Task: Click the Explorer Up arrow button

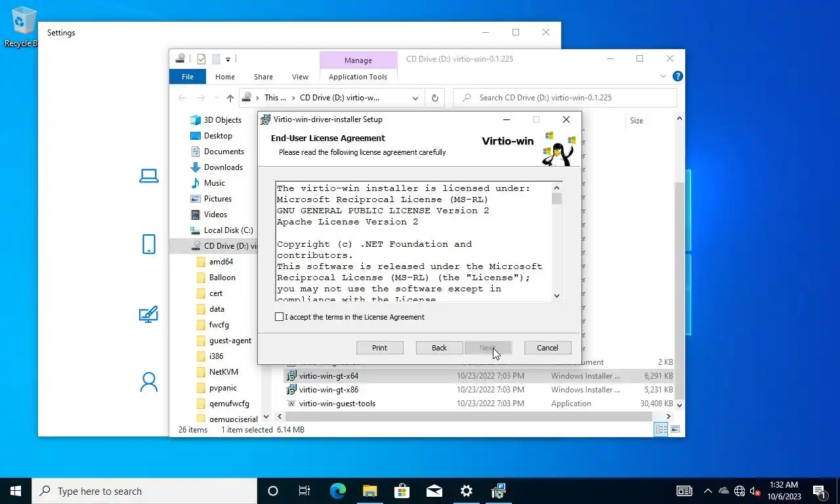Action: pyautogui.click(x=230, y=98)
